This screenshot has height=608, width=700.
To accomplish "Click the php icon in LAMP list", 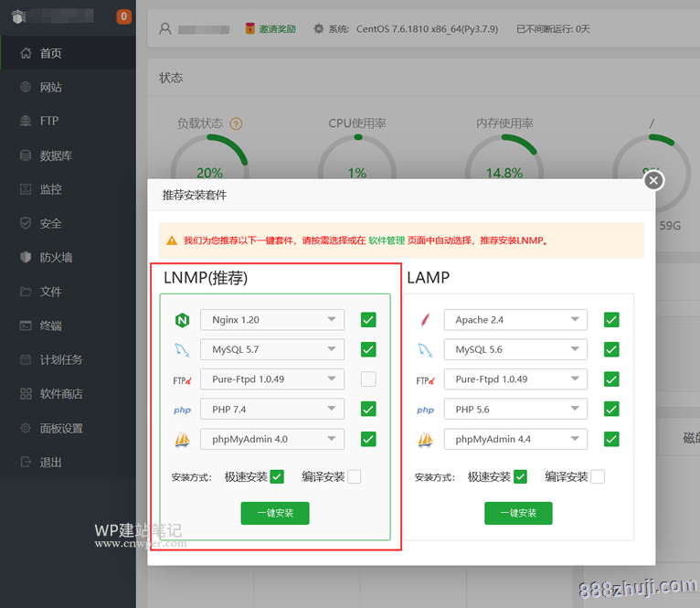I will pos(426,411).
